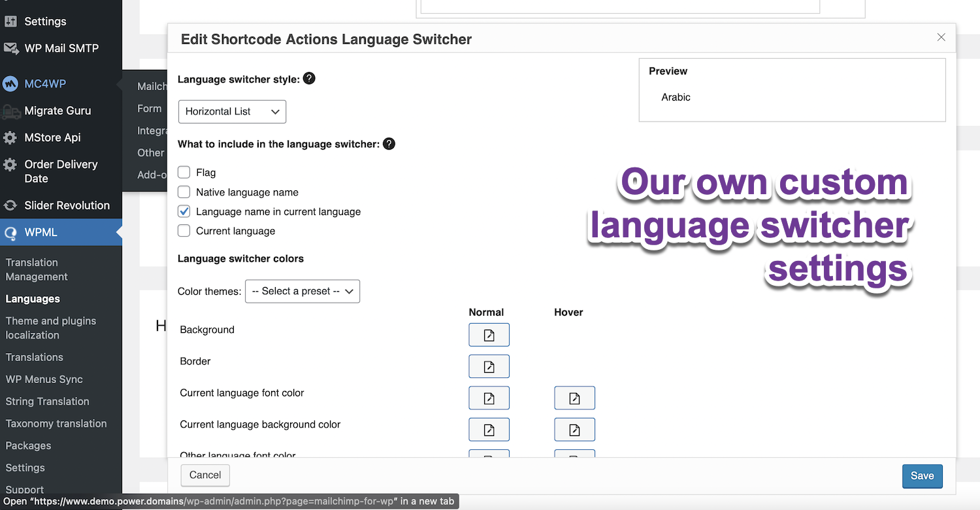Open WPML Packages page
The height and width of the screenshot is (510, 980).
(28, 446)
